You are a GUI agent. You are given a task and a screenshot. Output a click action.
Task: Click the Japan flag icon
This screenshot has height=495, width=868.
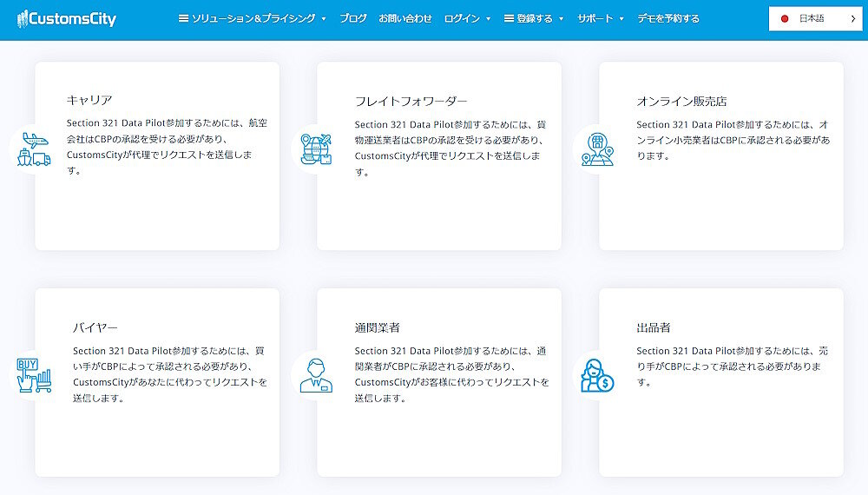[x=785, y=18]
